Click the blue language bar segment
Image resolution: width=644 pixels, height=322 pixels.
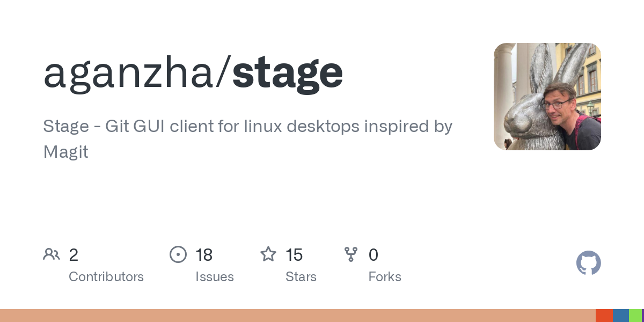click(x=621, y=316)
